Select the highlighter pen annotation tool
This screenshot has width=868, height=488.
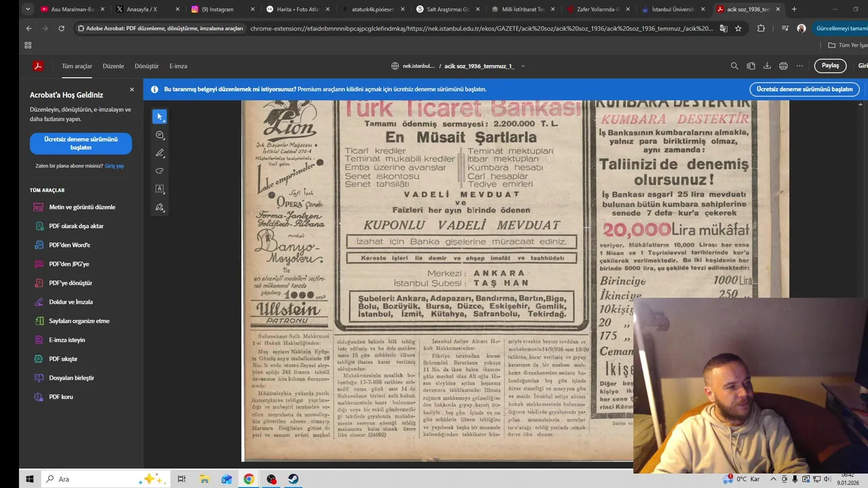click(159, 153)
